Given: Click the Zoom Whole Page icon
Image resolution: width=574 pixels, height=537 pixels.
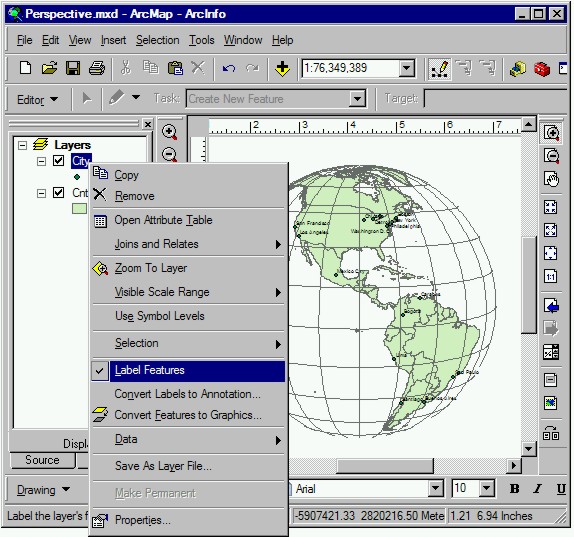Looking at the screenshot, I should [551, 253].
